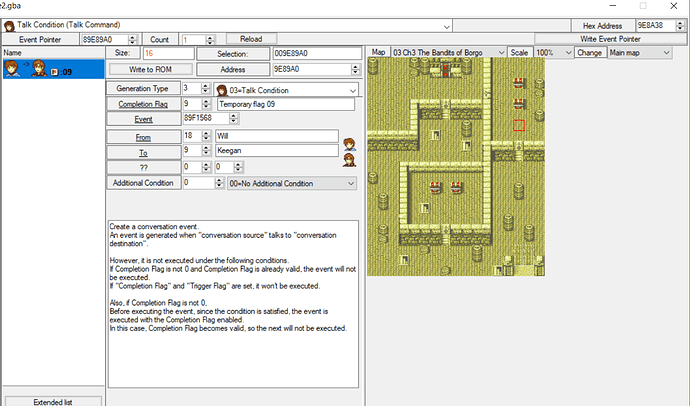Click the Size field showing 16

(168, 54)
